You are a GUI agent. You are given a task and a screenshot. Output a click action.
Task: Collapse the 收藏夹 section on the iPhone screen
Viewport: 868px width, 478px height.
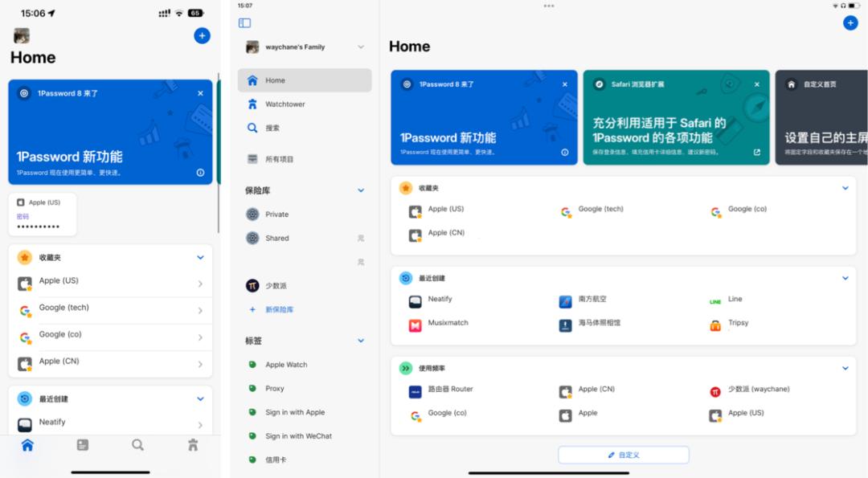pos(200,257)
